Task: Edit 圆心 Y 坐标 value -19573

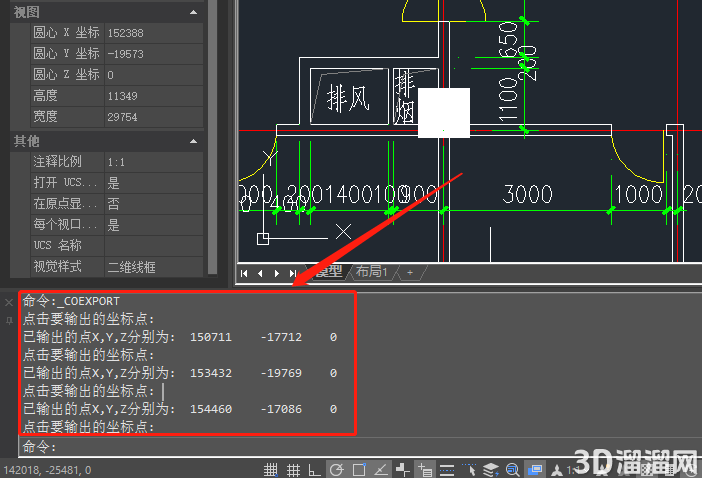Action: tap(154, 54)
